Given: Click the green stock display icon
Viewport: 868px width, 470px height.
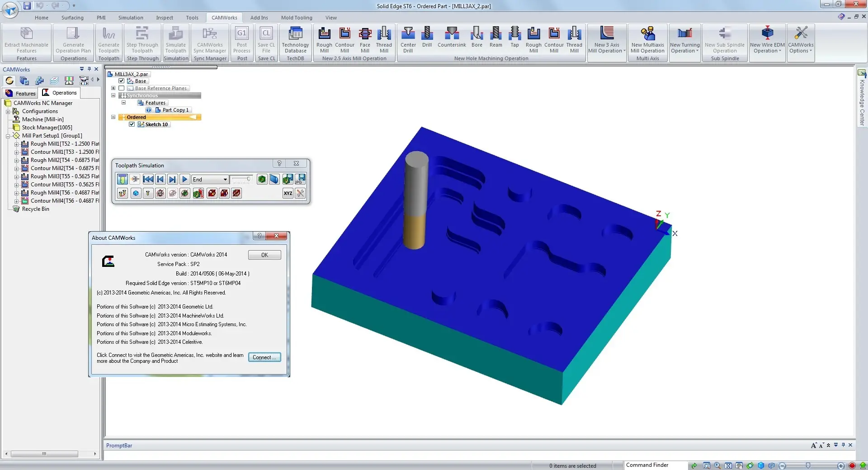Looking at the screenshot, I should point(262,179).
